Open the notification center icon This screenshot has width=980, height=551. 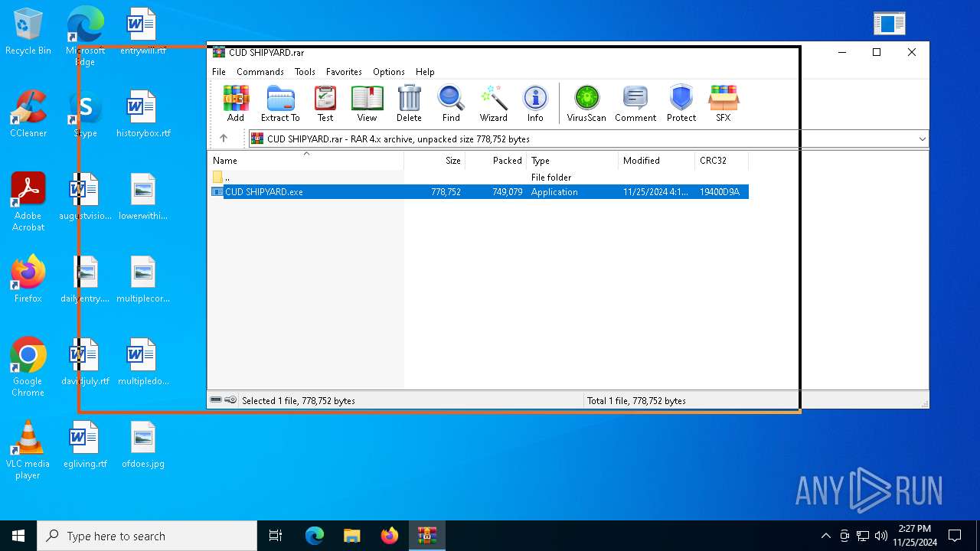(x=955, y=536)
